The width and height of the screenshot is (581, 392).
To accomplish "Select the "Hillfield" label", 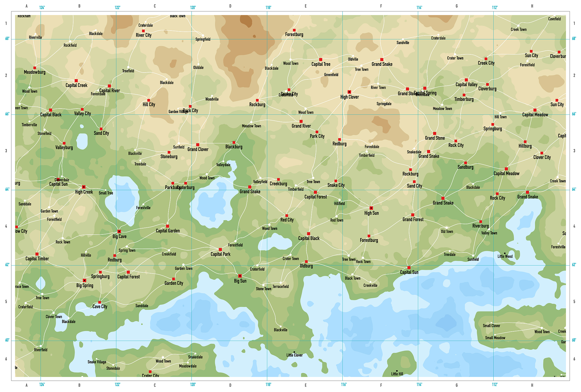I will pyautogui.click(x=339, y=204).
